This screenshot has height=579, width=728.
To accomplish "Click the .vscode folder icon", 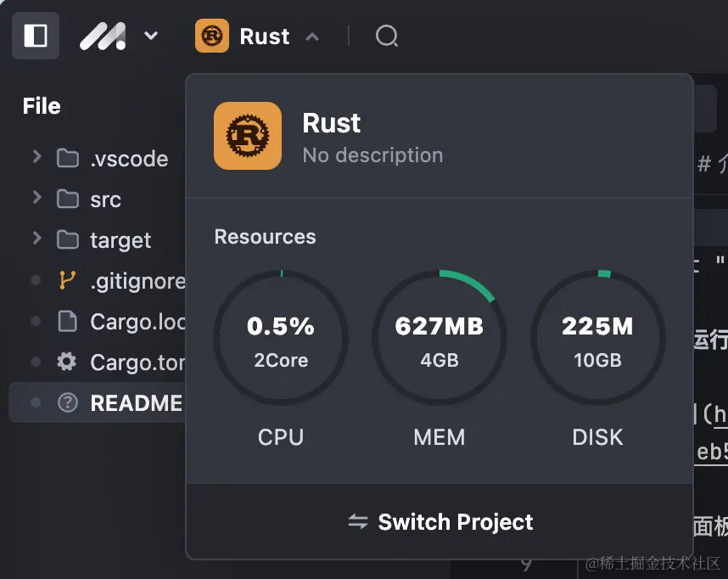I will (68, 158).
